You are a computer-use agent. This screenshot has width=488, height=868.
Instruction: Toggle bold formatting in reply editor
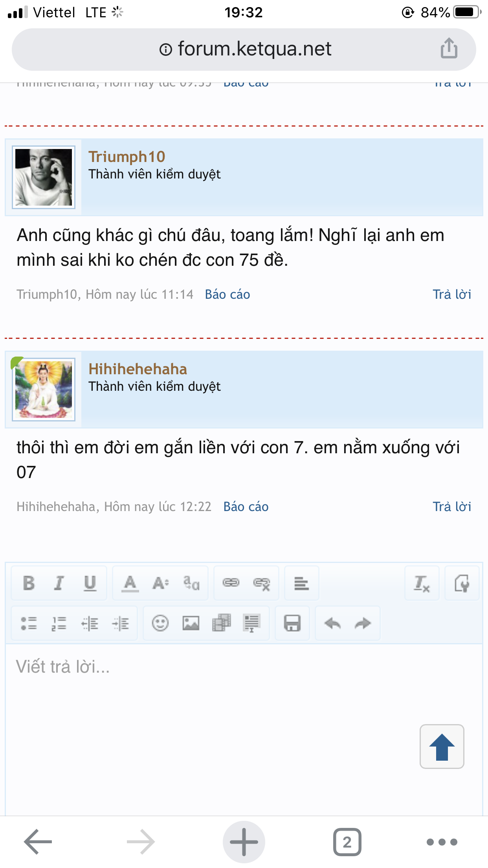coord(29,583)
